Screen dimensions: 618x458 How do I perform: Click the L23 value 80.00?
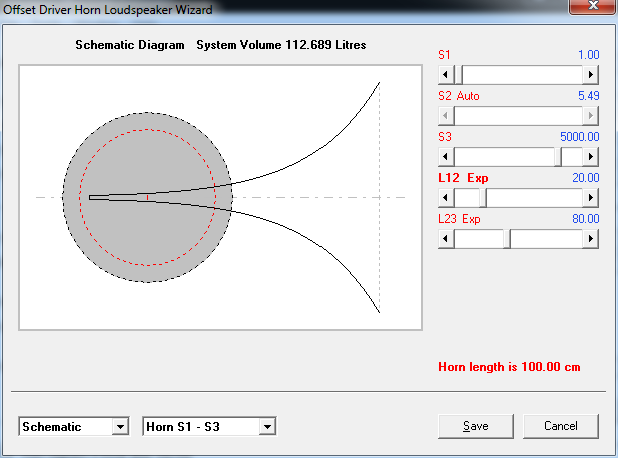pyautogui.click(x=586, y=219)
